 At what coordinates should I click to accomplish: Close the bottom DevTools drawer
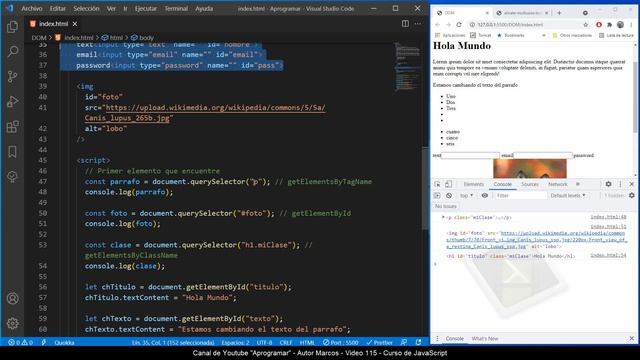tap(631, 338)
